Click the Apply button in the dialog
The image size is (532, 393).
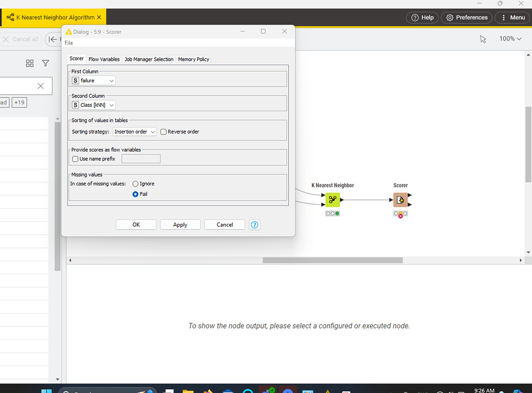(180, 224)
